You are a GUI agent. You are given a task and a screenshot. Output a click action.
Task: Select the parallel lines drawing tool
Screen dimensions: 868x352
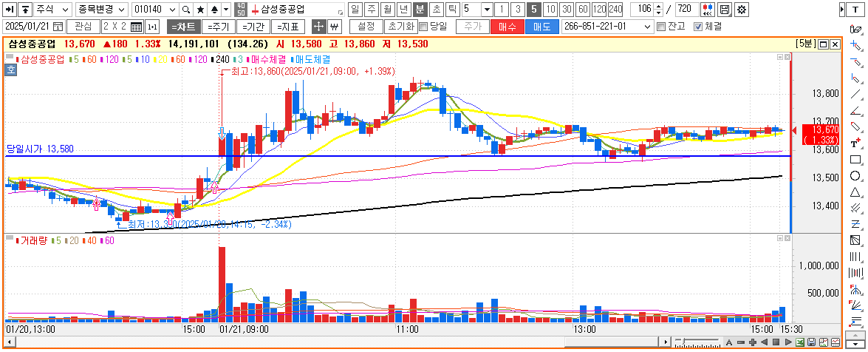pyautogui.click(x=856, y=209)
